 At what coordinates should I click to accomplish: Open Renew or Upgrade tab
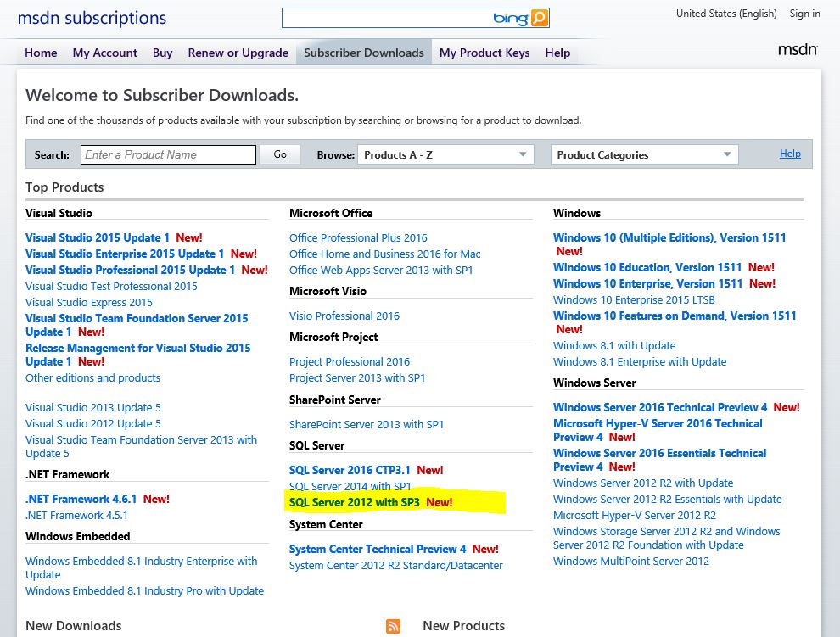pos(238,53)
